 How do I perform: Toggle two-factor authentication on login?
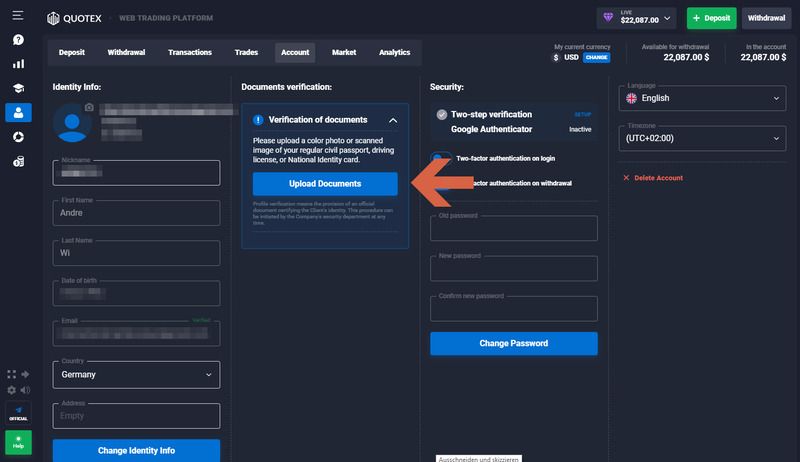(x=441, y=158)
